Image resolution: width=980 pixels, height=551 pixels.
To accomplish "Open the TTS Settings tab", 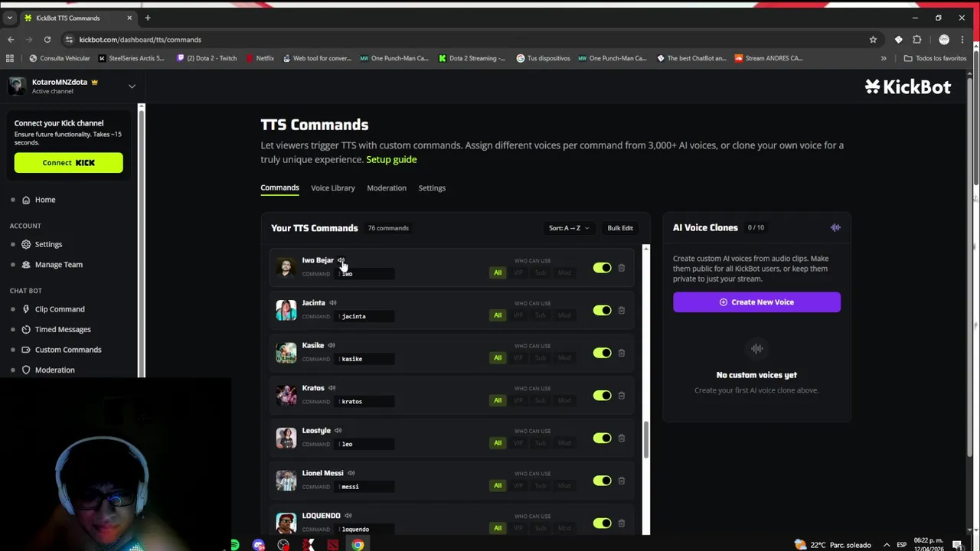I will (432, 188).
